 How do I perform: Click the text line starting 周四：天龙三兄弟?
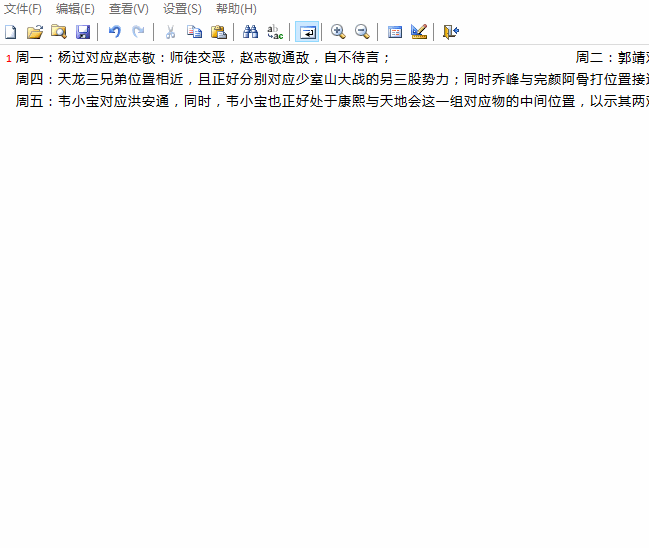pos(332,79)
